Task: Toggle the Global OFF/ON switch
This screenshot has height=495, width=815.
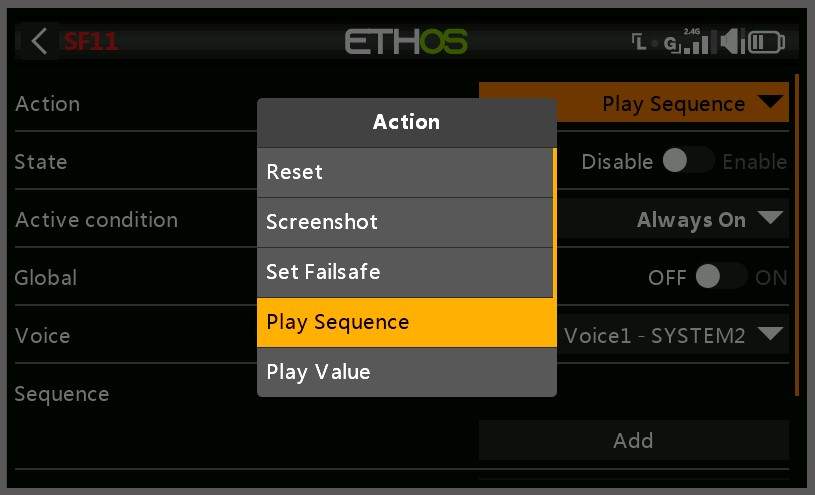Action: [x=720, y=277]
